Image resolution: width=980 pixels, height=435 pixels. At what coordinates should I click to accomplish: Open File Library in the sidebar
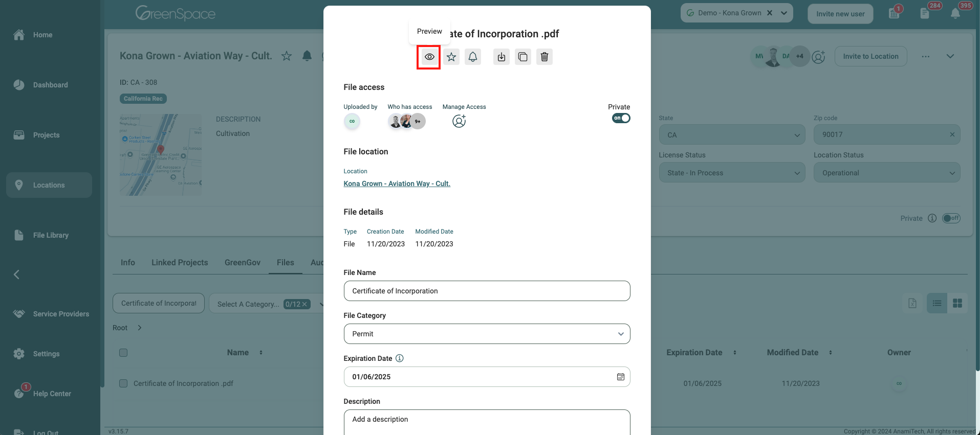50,235
